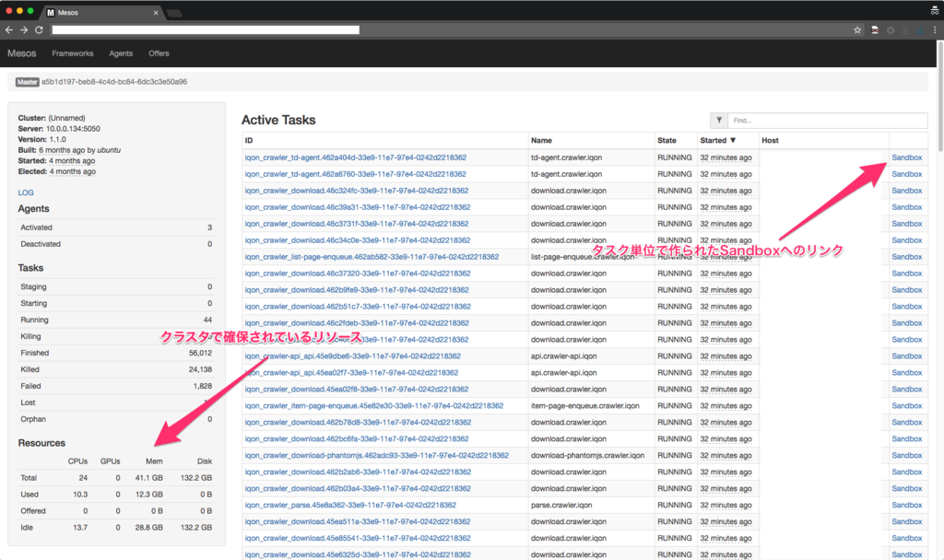The image size is (944, 560).
Task: Sort tasks by Started column
Action: [x=717, y=140]
